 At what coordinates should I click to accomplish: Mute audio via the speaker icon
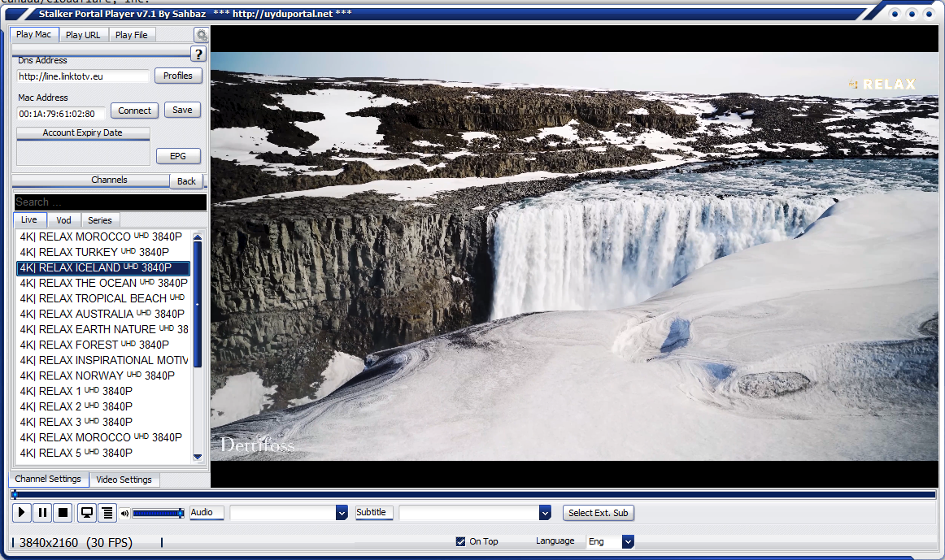124,514
